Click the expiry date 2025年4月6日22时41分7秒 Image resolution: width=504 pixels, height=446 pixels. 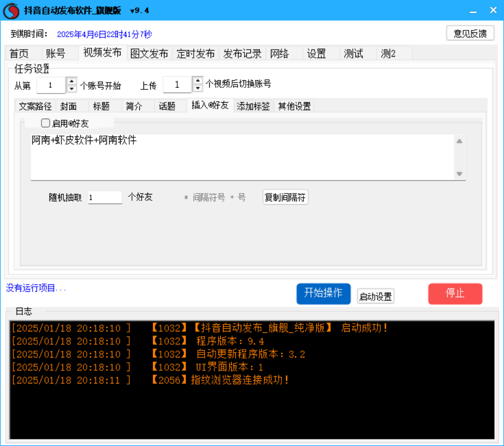click(x=105, y=34)
